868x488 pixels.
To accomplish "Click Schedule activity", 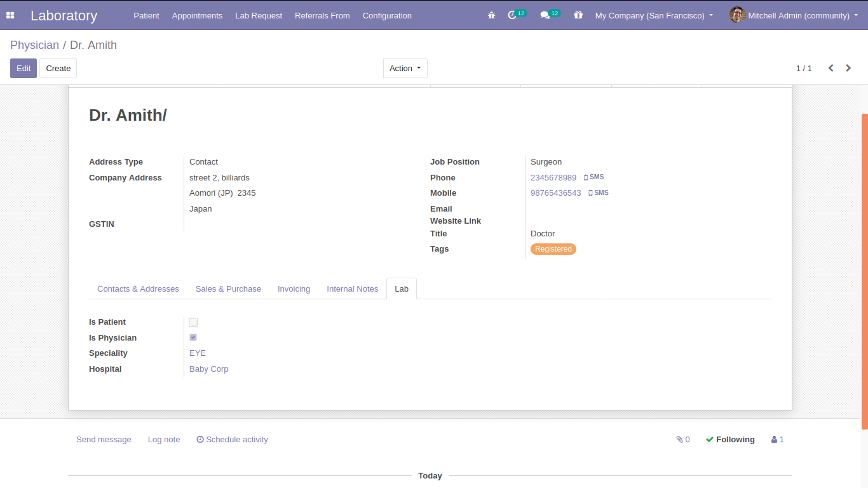I will tap(233, 440).
